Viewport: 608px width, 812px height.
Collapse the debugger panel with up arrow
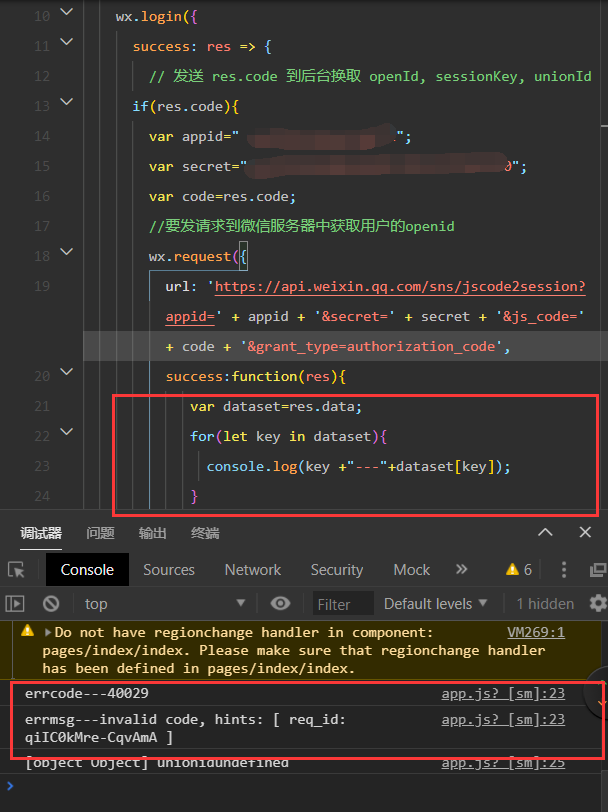(x=545, y=532)
